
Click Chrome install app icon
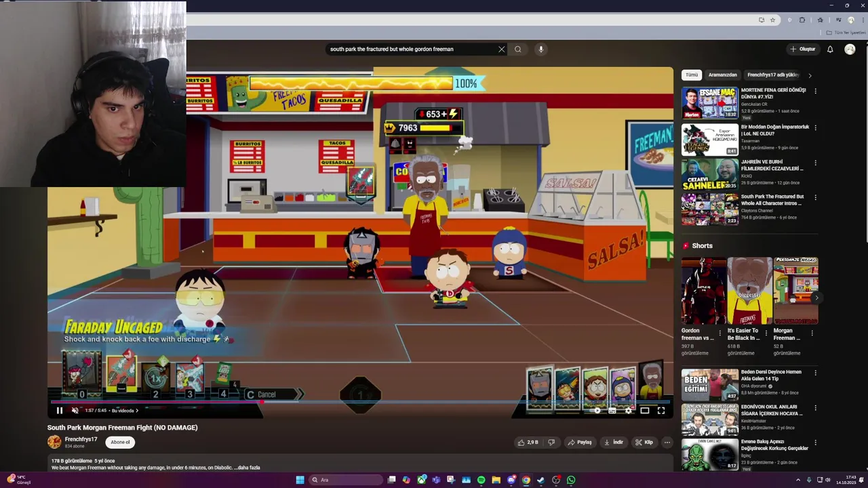point(762,20)
